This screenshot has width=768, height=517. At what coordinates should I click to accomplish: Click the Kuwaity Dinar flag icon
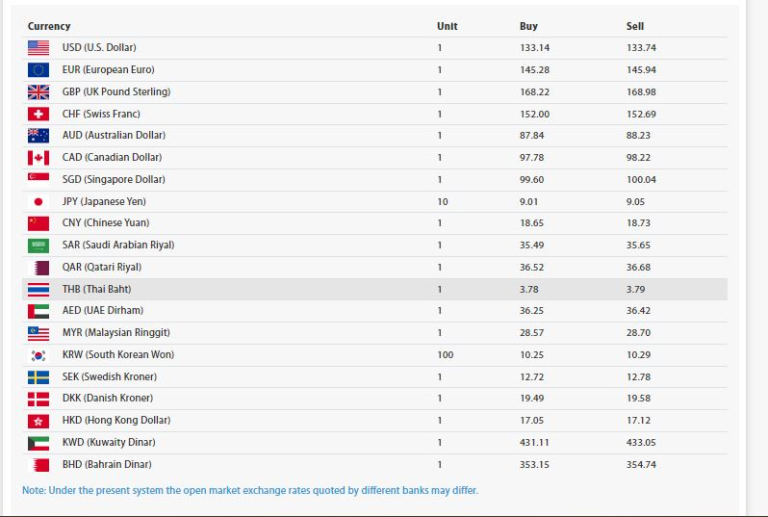pos(38,443)
